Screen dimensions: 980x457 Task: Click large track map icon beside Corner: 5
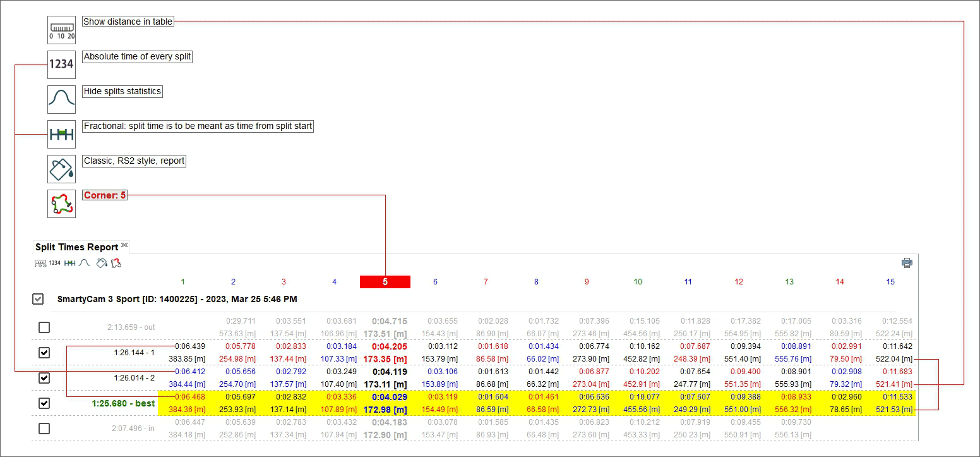point(62,204)
